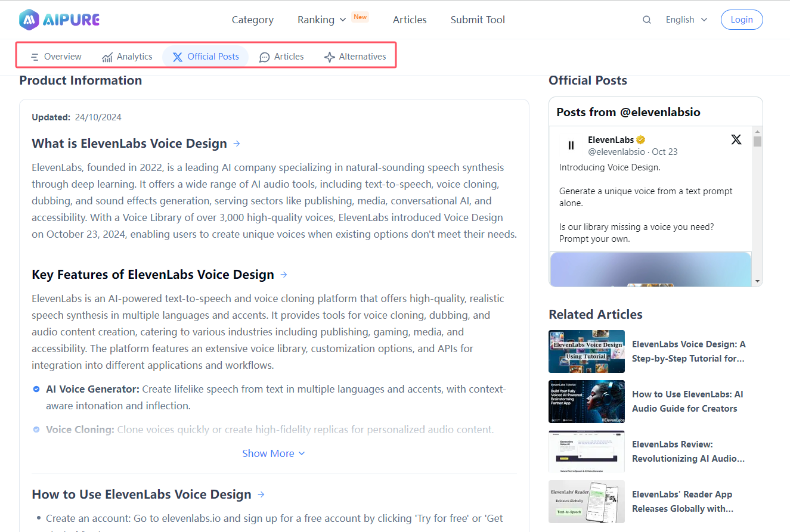Open 'ElevenLabs' Reader App Releases Globally' article
This screenshot has width=790, height=532.
click(x=683, y=502)
